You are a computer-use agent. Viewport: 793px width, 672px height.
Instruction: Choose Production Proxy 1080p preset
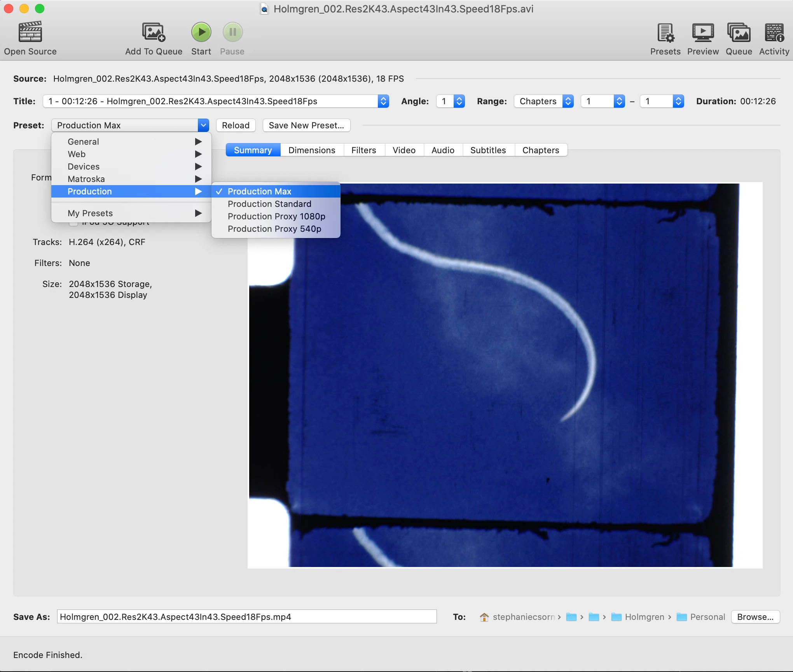(276, 216)
